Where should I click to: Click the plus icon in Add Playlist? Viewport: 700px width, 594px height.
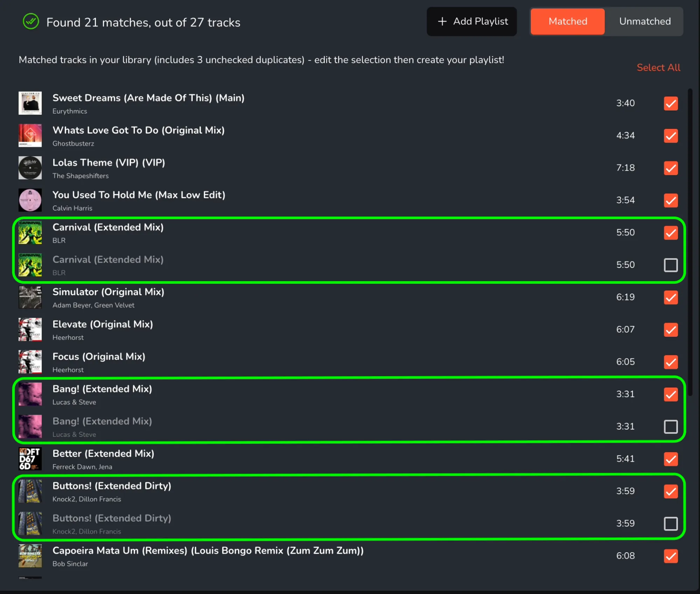click(x=442, y=21)
